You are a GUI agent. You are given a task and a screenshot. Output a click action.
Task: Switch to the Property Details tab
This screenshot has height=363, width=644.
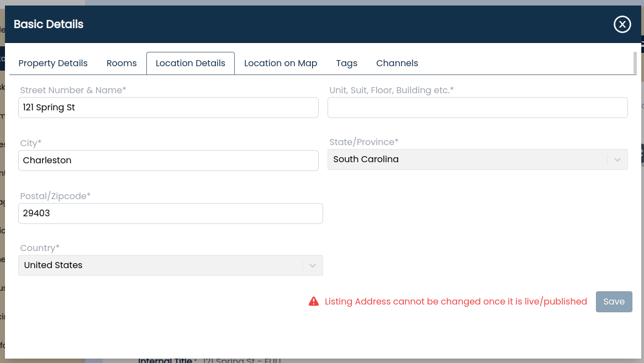point(53,63)
